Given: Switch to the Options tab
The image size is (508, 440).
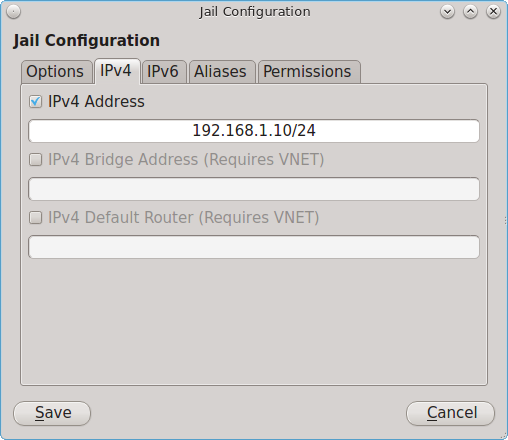Looking at the screenshot, I should tap(56, 72).
